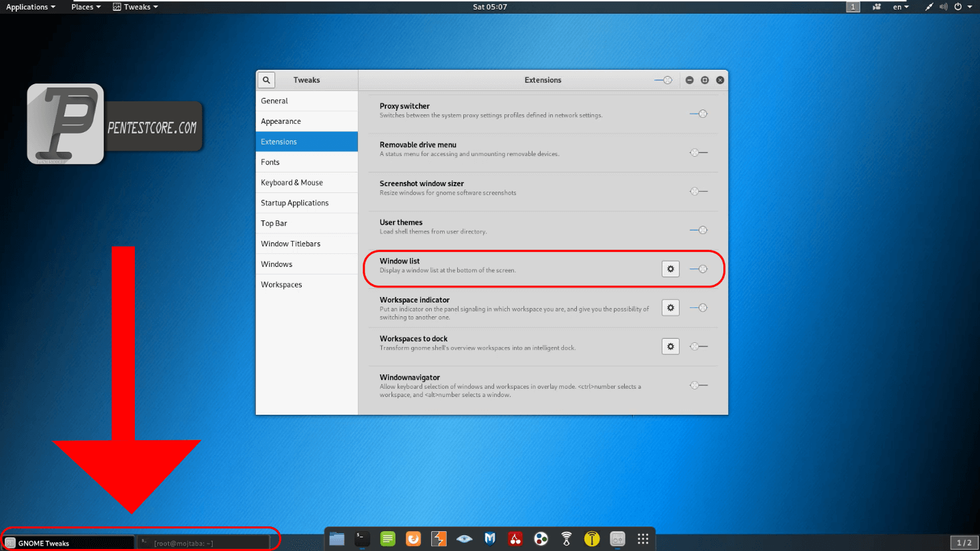Click the Extensions header title
This screenshot has height=551, width=980.
543,80
